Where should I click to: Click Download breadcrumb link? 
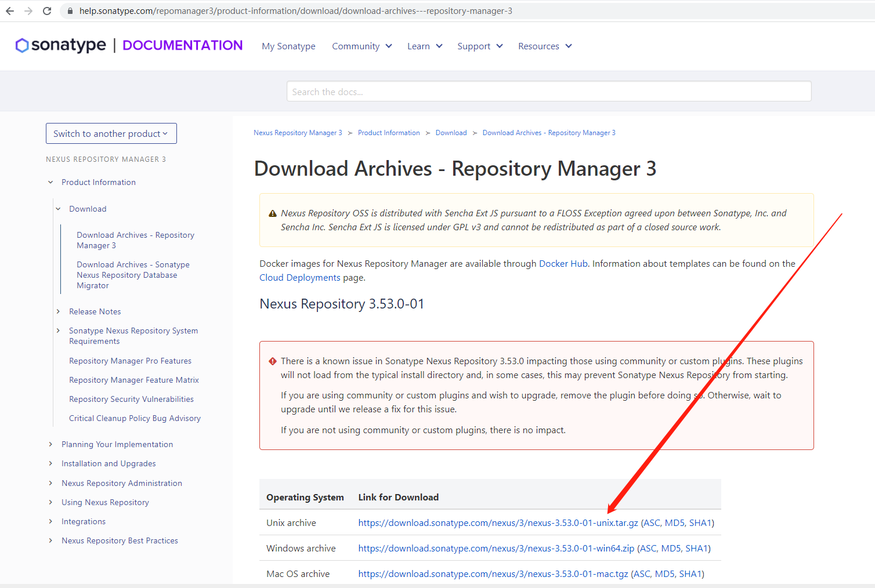[x=451, y=133]
